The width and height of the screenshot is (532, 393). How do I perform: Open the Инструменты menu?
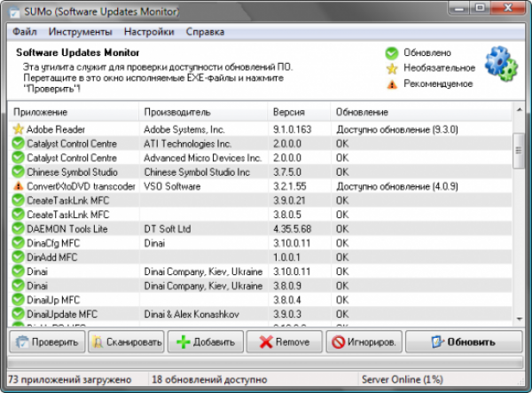point(80,32)
